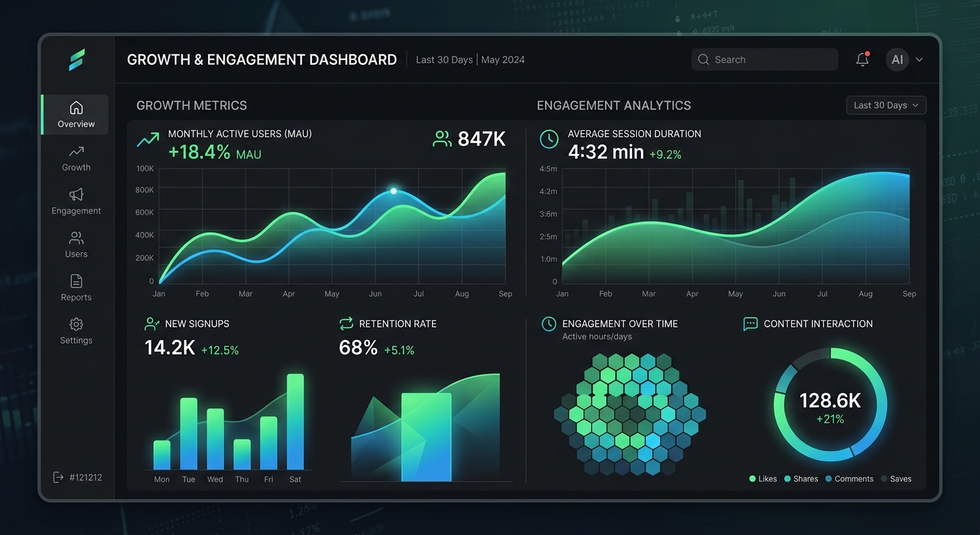Open the May 2024 date filter
Image resolution: width=980 pixels, height=535 pixels.
coord(503,59)
